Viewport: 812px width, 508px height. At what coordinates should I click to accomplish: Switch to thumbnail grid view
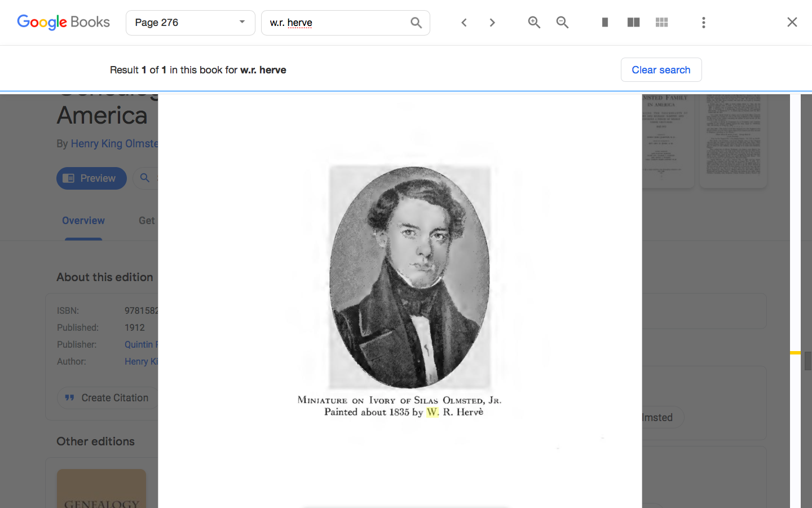(x=661, y=23)
